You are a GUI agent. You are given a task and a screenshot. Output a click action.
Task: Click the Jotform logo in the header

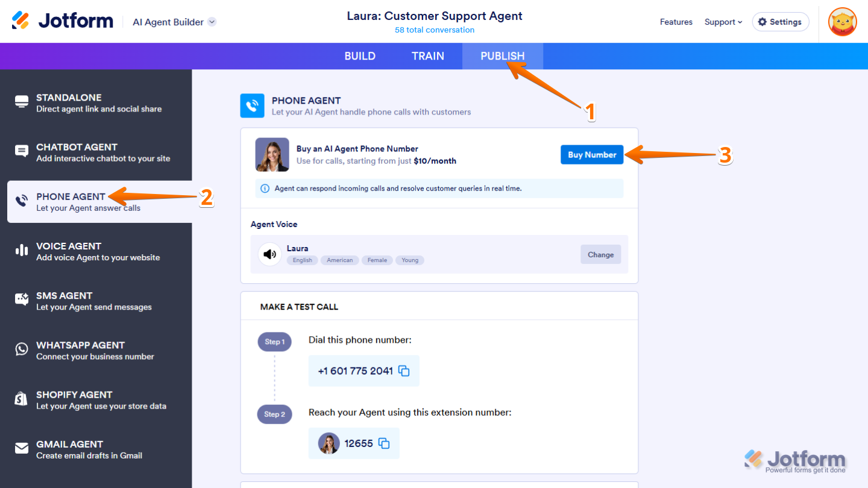click(x=62, y=21)
